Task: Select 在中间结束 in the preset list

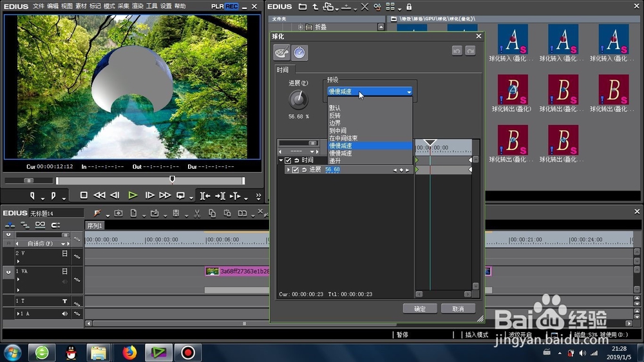Action: click(370, 138)
